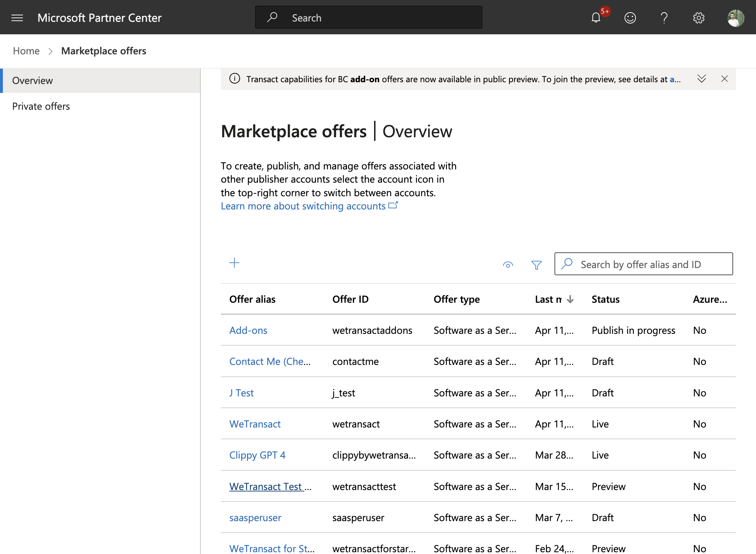The image size is (756, 554).
Task: Click Preview status in WeTransact Test row
Action: [608, 486]
